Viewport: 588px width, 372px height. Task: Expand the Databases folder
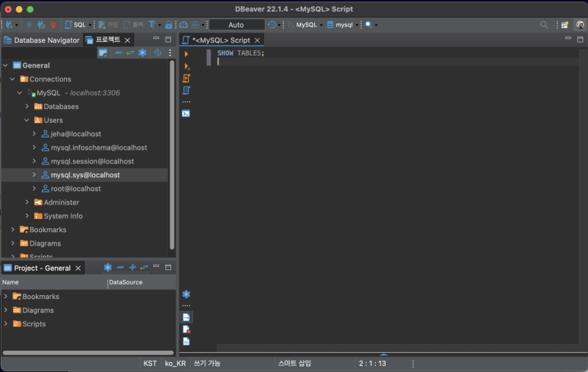[27, 107]
